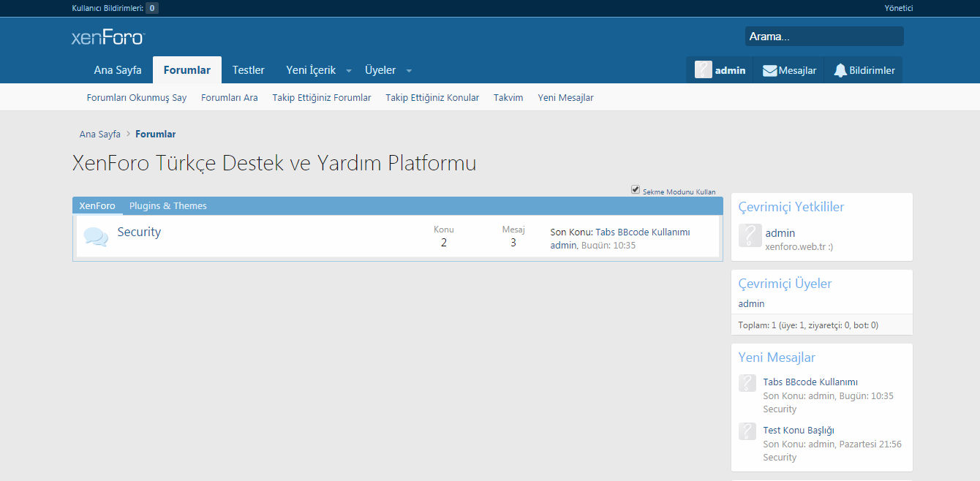Open the Testler tab

pos(249,70)
